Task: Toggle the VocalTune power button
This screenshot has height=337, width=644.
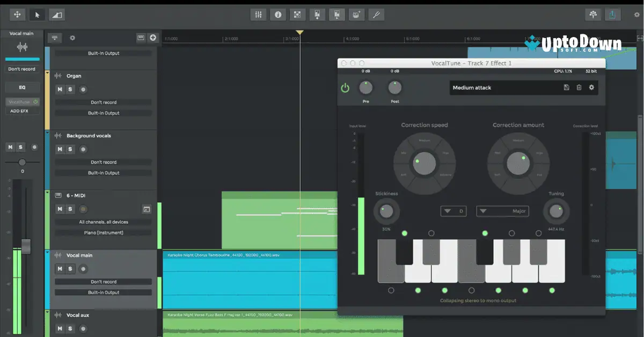Action: pos(346,87)
